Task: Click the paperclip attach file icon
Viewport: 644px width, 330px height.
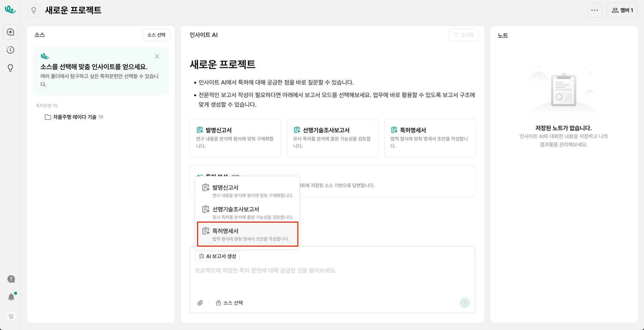Action: click(200, 303)
